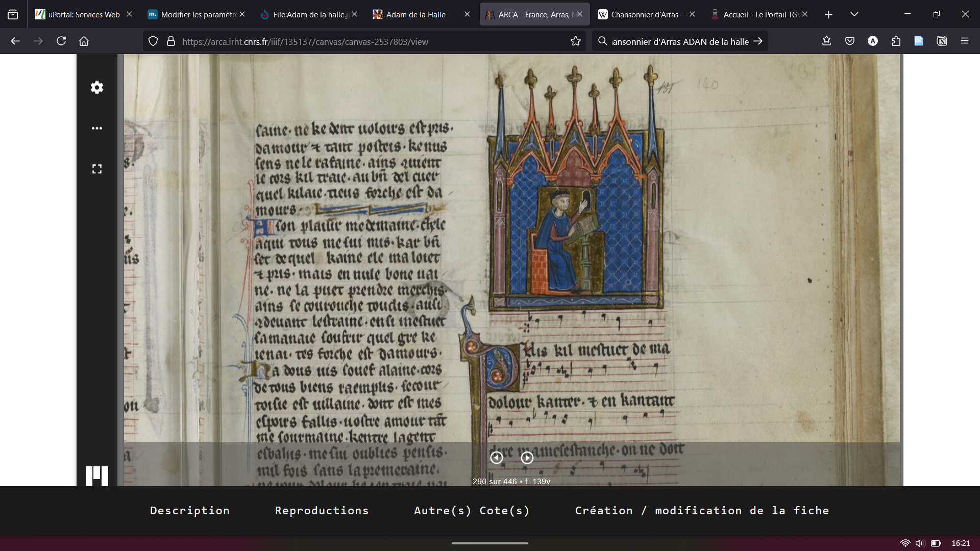Click the browser back arrow
The width and height of the screenshot is (980, 551).
click(15, 41)
